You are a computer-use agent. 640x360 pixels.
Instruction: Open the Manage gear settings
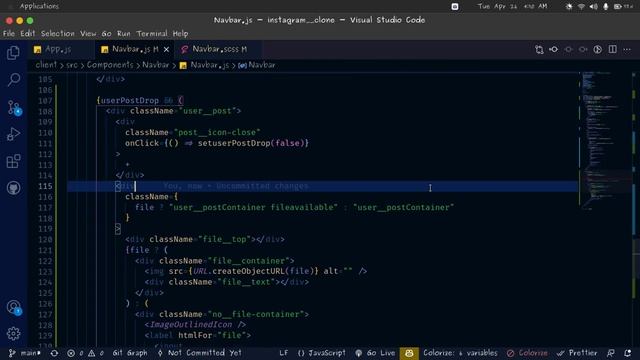13,333
